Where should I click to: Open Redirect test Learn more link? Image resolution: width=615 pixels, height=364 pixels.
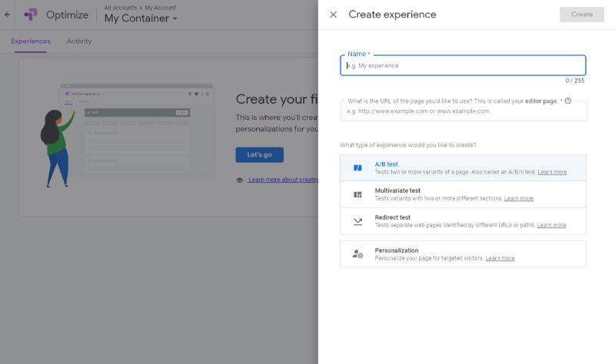tap(551, 225)
